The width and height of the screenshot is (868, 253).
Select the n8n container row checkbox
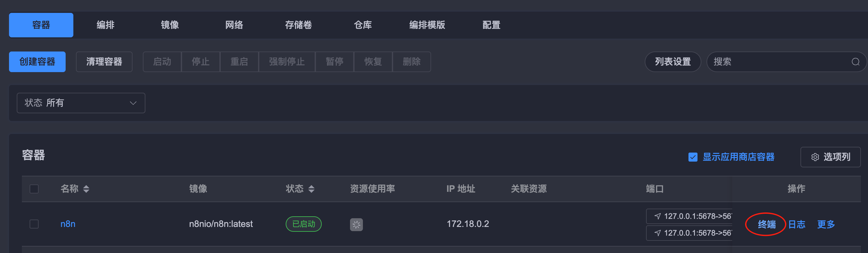34,224
